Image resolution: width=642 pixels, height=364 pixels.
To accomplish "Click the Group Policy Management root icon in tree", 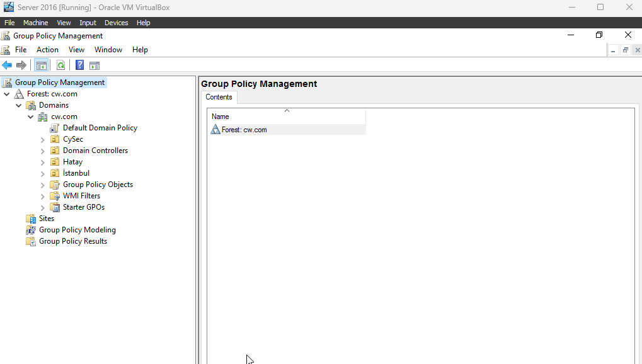I will (x=7, y=82).
